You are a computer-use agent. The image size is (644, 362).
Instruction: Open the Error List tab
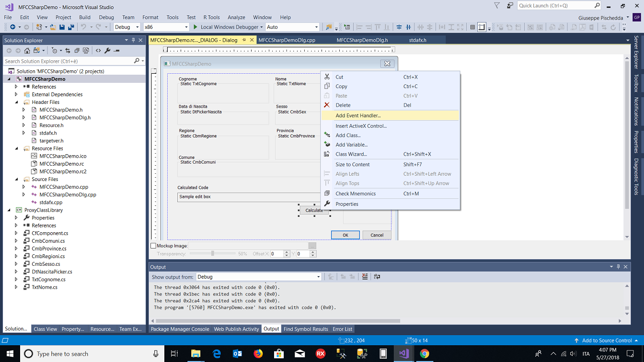pos(343,329)
